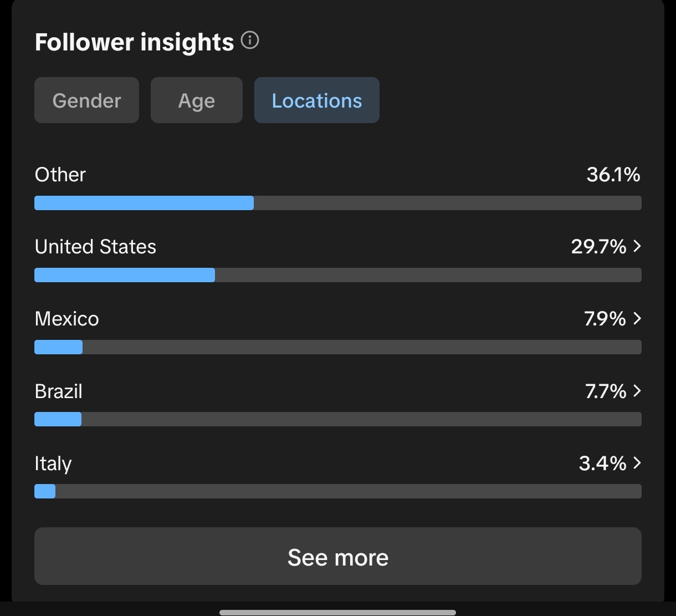Select the Brazil location label
This screenshot has width=676, height=616.
click(58, 391)
